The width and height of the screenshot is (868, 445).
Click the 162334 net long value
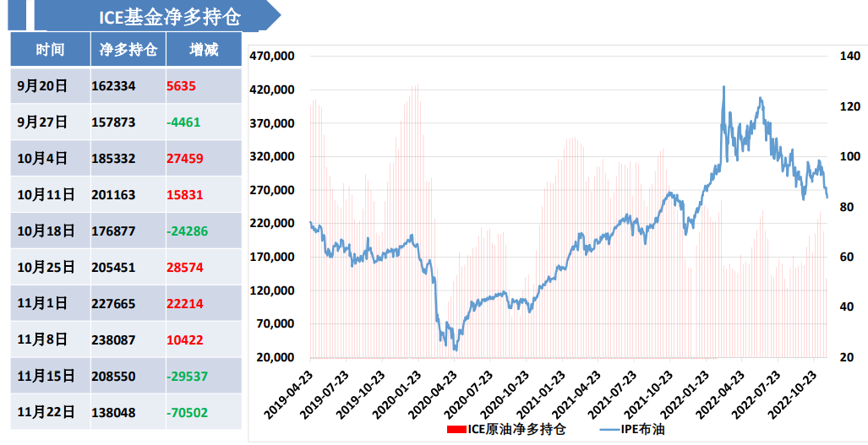(113, 86)
